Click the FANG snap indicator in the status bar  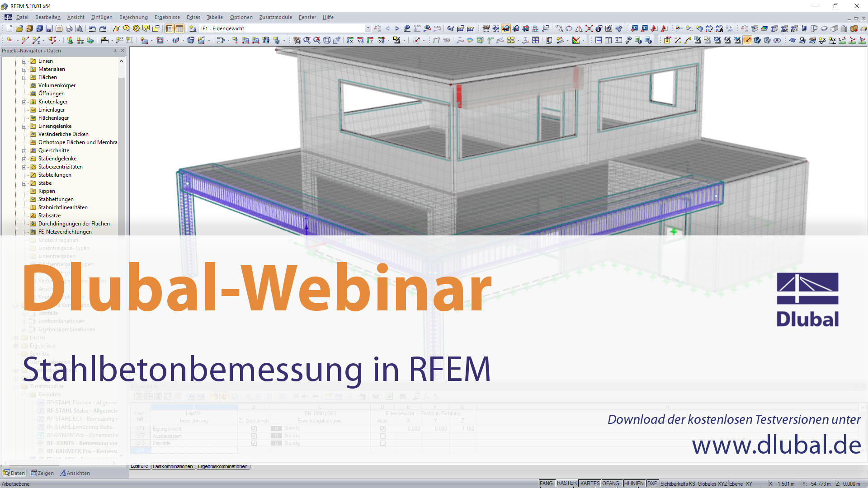coord(546,483)
